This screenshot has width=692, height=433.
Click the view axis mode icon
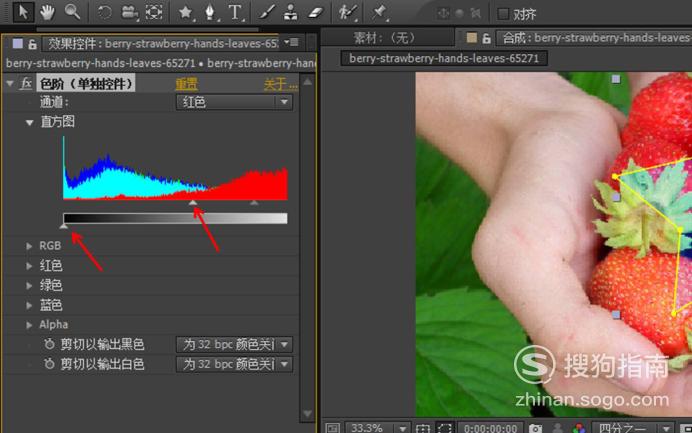click(475, 14)
